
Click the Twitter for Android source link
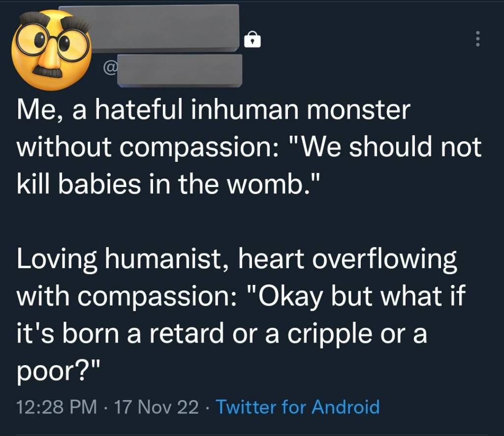[298, 407]
